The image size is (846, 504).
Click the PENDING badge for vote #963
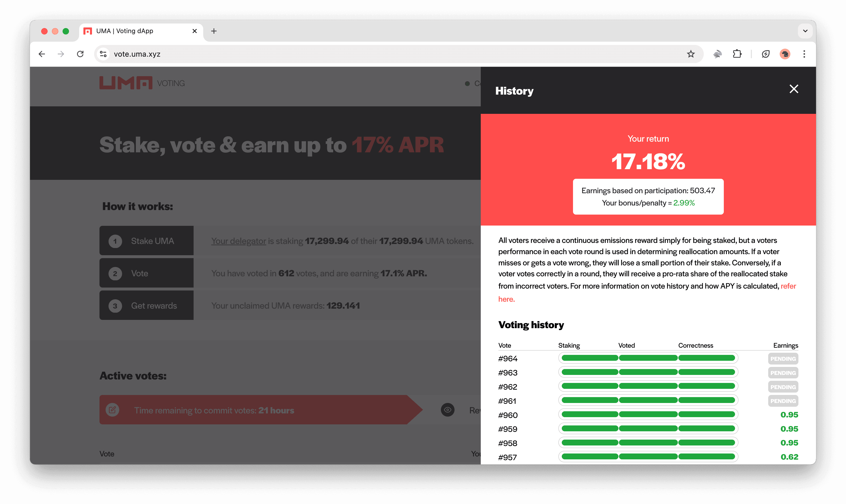click(x=783, y=373)
